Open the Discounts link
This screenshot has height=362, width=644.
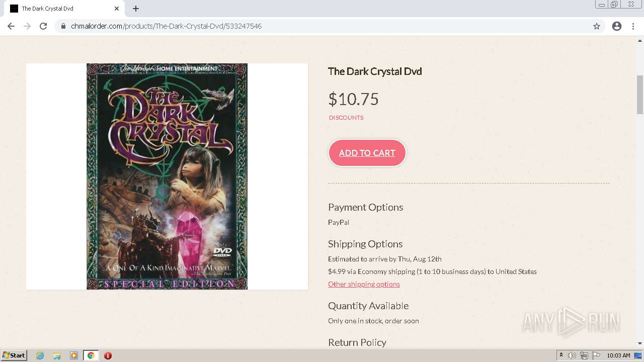346,118
